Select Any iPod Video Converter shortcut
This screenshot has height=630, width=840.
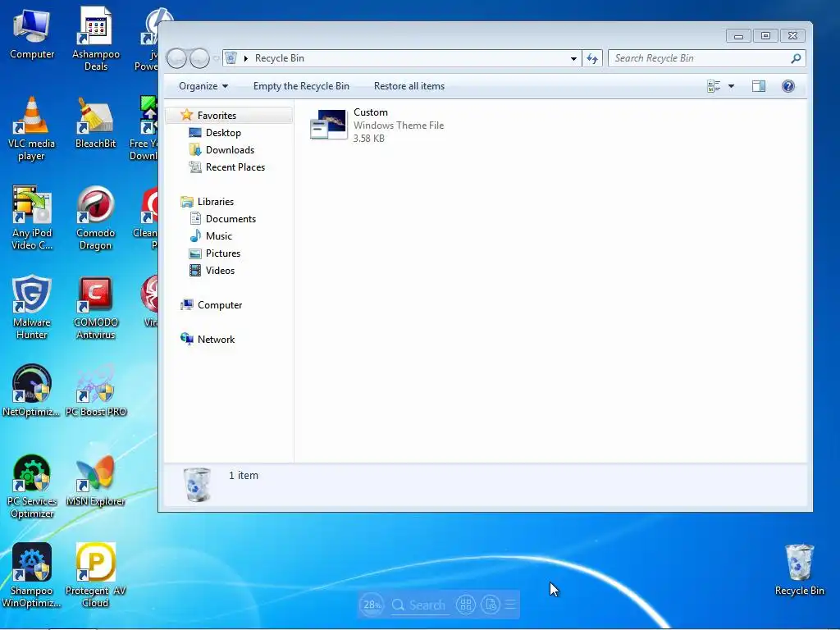(x=32, y=218)
